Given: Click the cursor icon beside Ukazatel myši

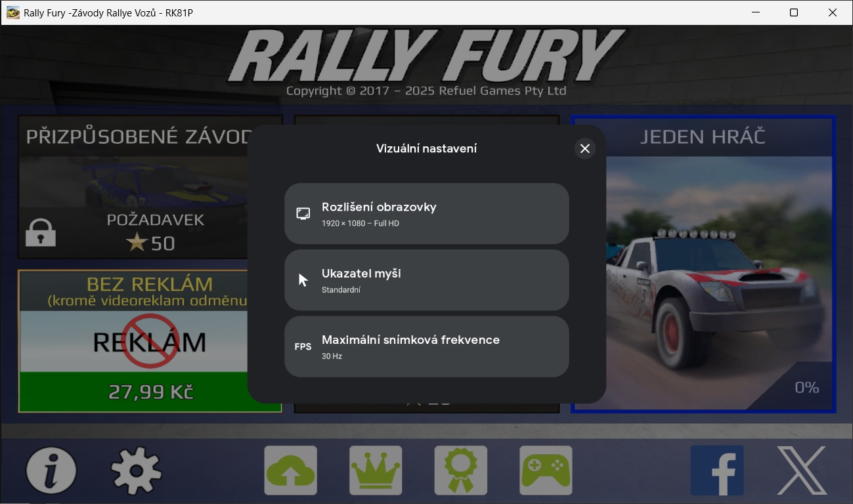Looking at the screenshot, I should click(303, 280).
